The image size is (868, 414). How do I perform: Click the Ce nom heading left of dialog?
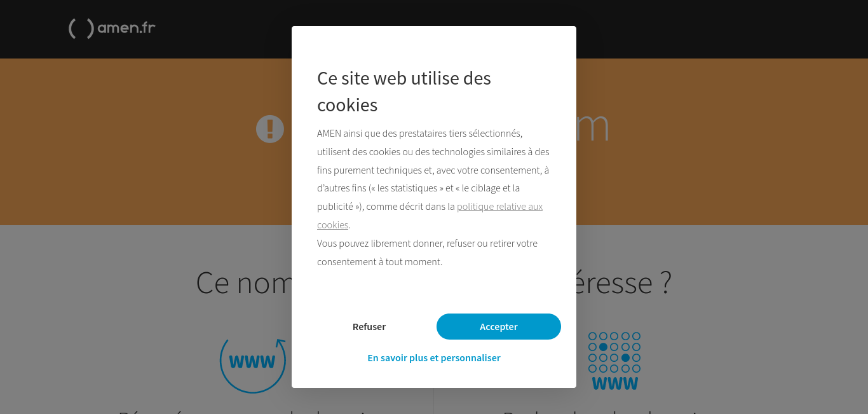coord(243,282)
